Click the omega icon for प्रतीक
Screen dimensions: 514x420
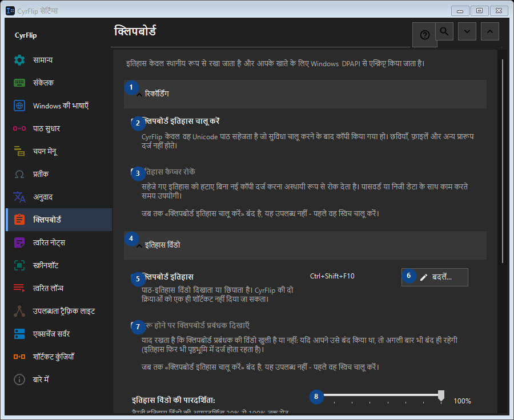point(19,174)
